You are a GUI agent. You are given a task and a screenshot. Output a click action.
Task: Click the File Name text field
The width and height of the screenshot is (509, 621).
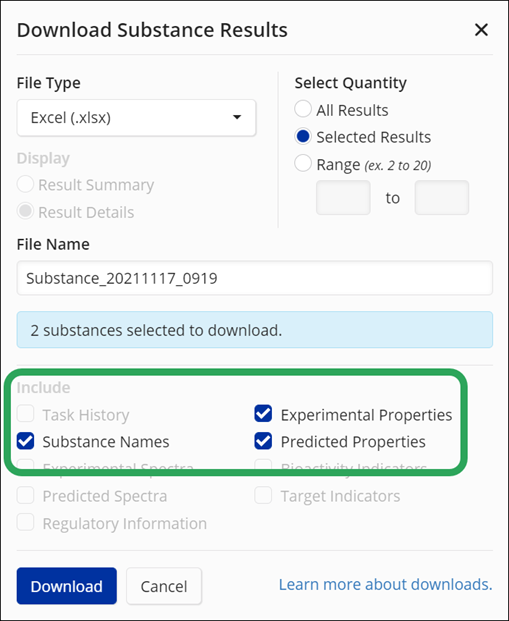coord(255,278)
